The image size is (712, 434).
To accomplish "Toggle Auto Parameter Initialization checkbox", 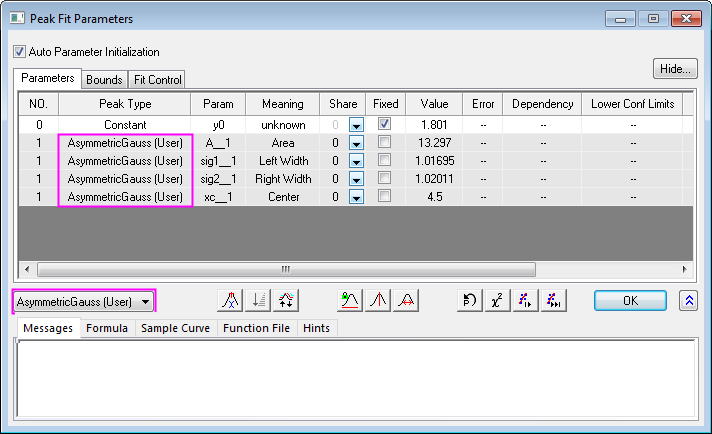I will point(19,52).
